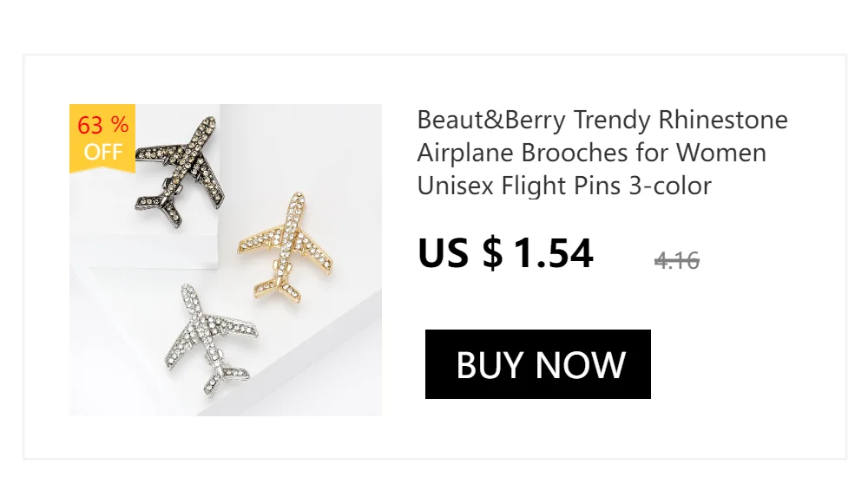The image size is (868, 503).
Task: Click the right wing of the gold airplane
Action: pyautogui.click(x=314, y=255)
